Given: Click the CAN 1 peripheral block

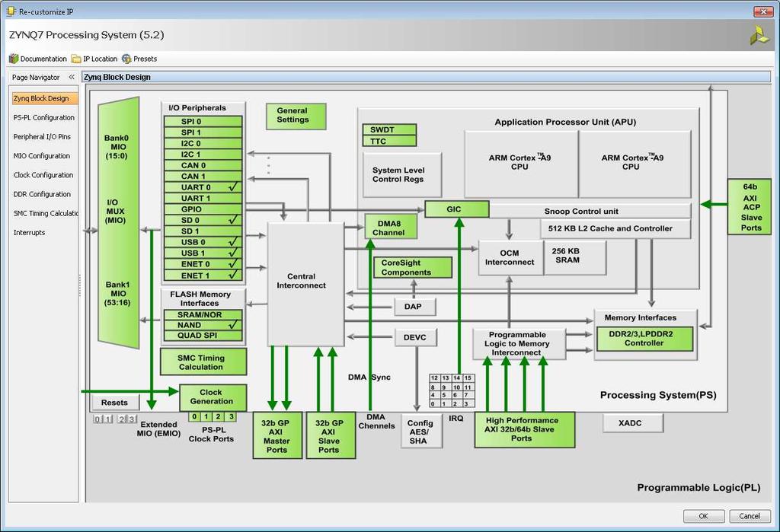Looking at the screenshot, I should point(203,176).
